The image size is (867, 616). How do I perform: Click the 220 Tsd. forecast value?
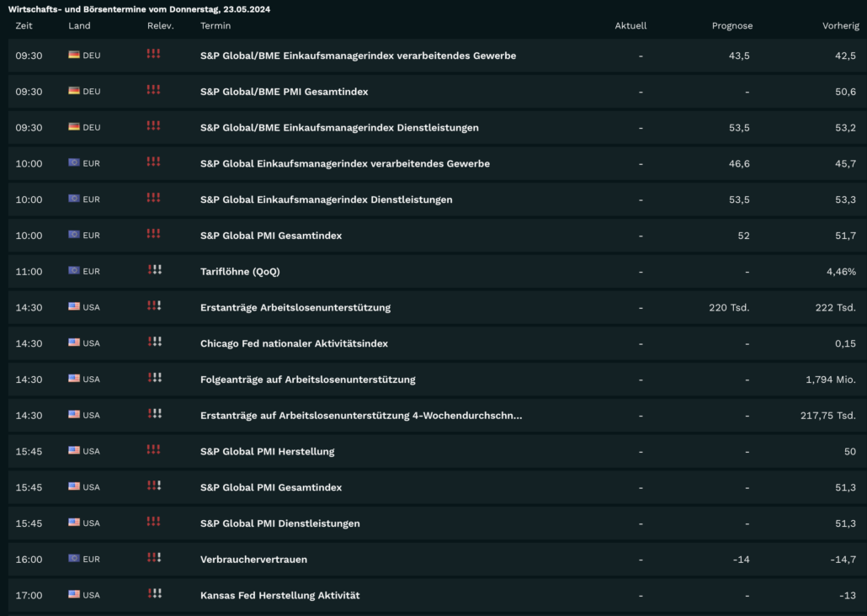tap(729, 307)
